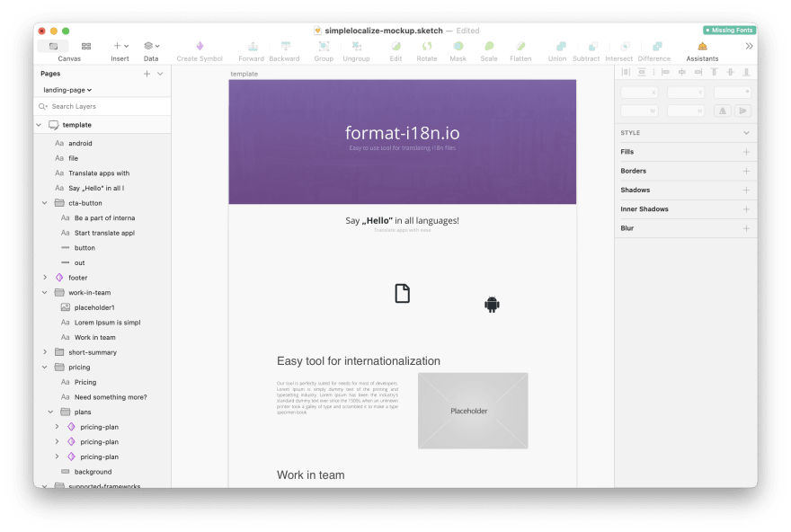The image size is (791, 532).
Task: Collapse the template artboard in layer list
Action: [39, 125]
